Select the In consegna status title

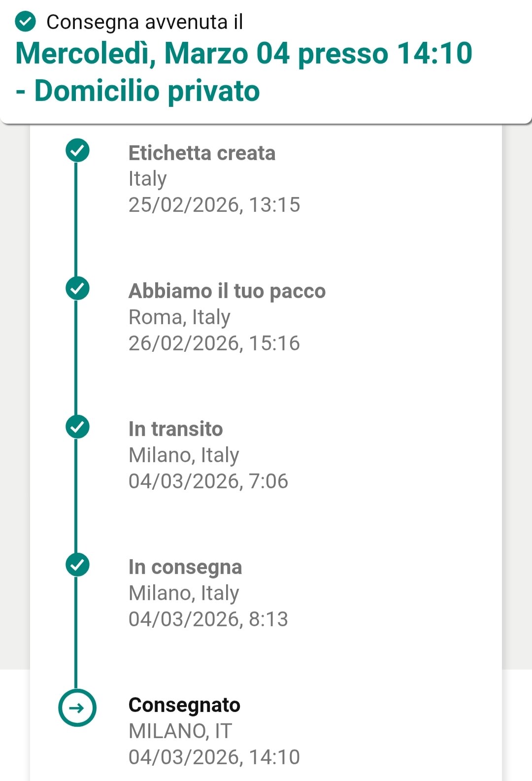click(x=185, y=567)
